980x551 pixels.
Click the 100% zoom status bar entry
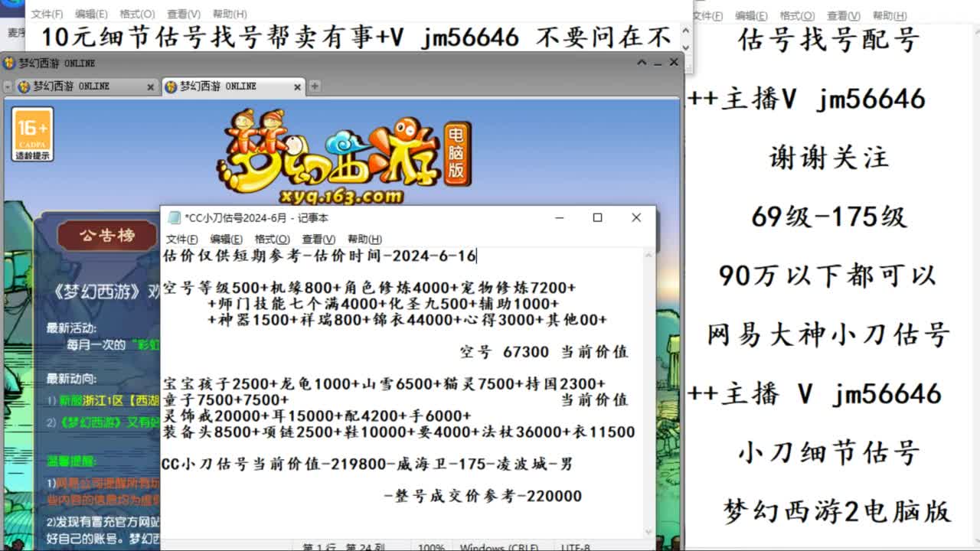pos(432,547)
